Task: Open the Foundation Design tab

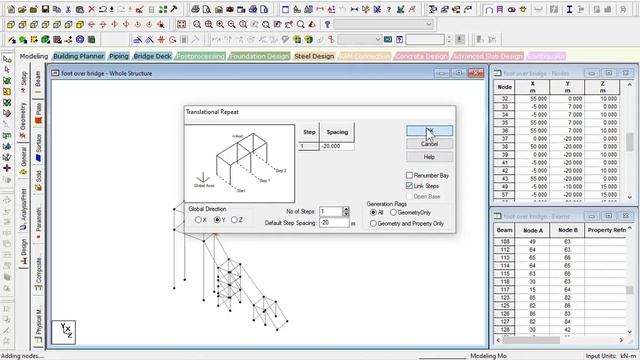Action: [259, 56]
